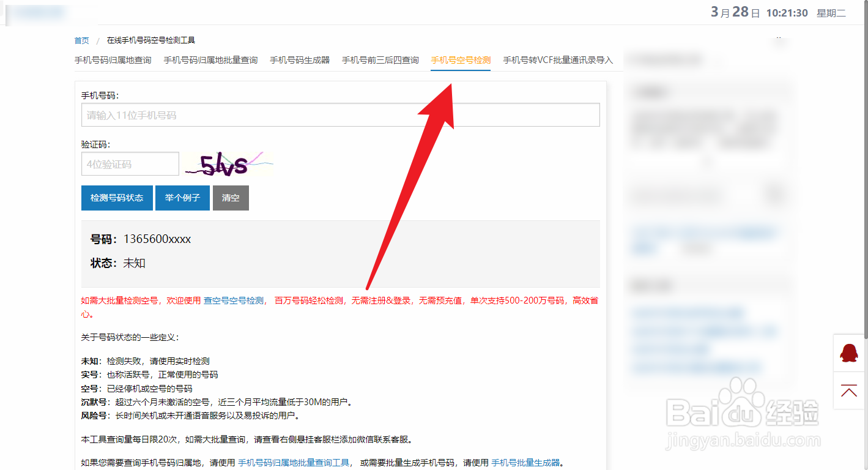Open 手机号码归属地批量查询工具 link
Screen dimensions: 868x470
tap(294, 463)
